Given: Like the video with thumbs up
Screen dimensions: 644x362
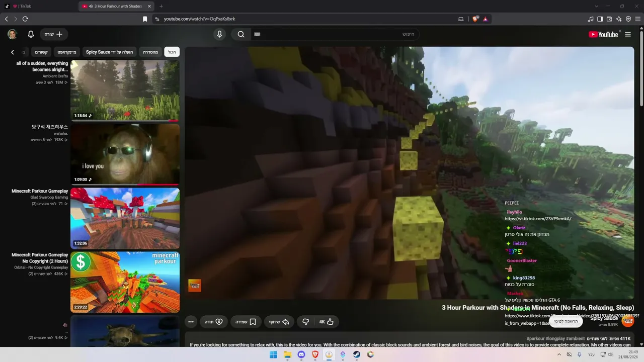Looking at the screenshot, I should click(x=327, y=322).
